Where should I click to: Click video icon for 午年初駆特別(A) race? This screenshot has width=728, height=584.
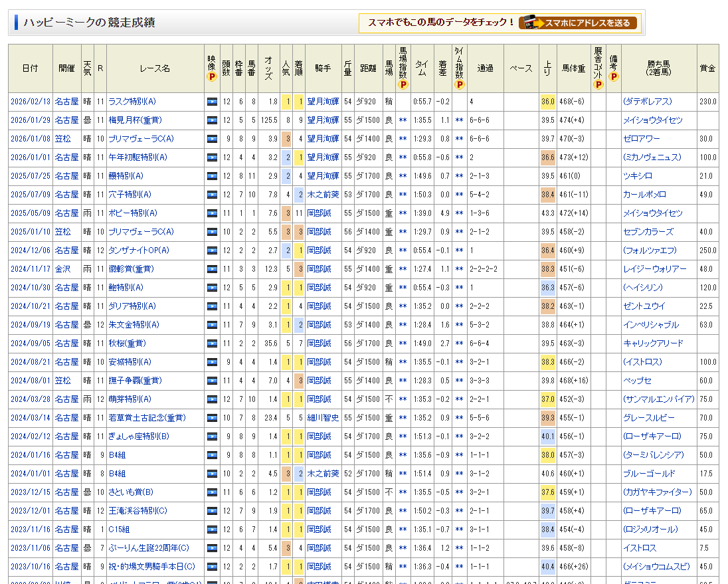[212, 157]
